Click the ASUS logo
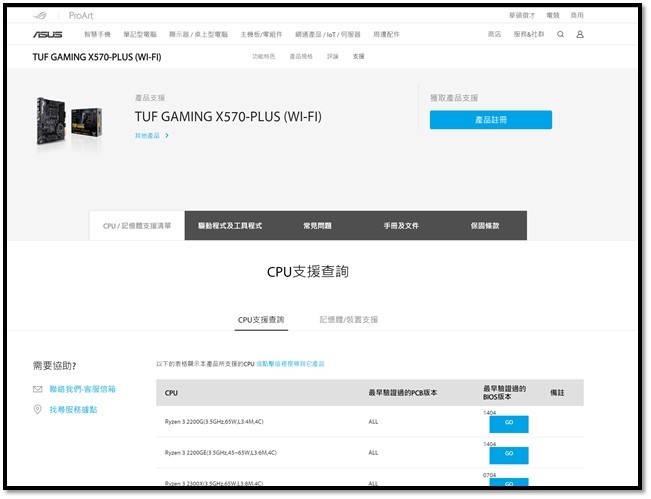 [x=47, y=34]
